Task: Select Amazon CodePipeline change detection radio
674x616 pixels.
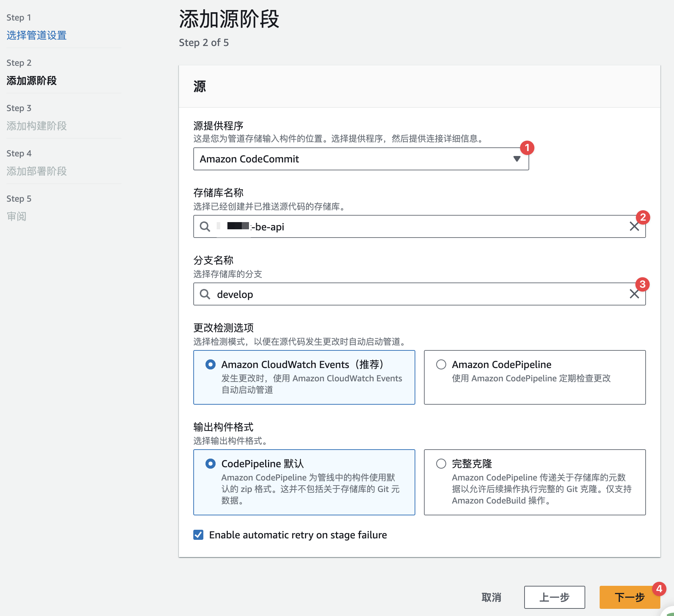Action: (x=441, y=364)
